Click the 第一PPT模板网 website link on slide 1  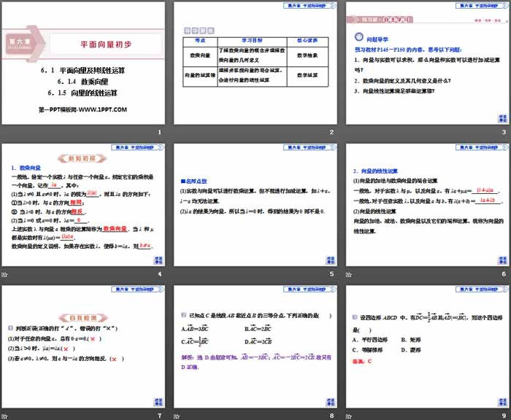click(x=82, y=109)
